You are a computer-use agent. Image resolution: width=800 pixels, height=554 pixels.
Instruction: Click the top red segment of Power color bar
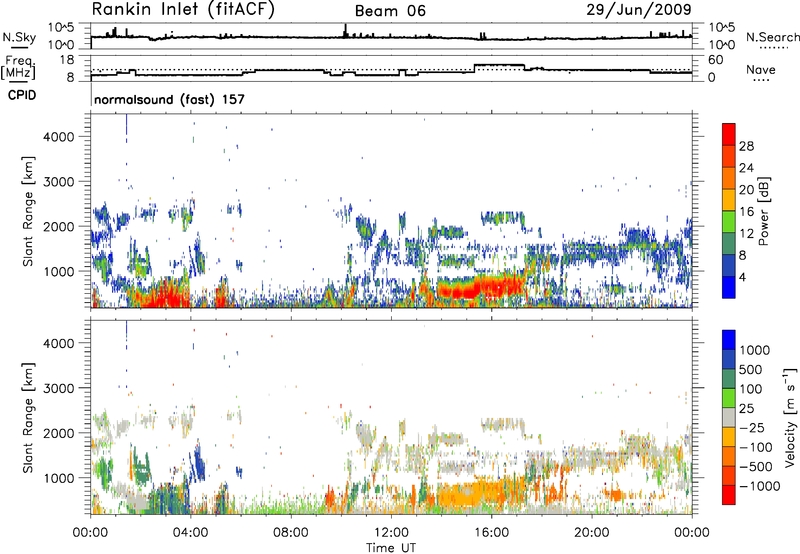pos(729,135)
